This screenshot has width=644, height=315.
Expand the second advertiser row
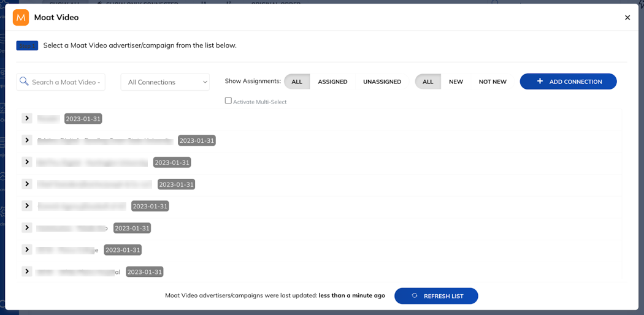[x=27, y=140]
